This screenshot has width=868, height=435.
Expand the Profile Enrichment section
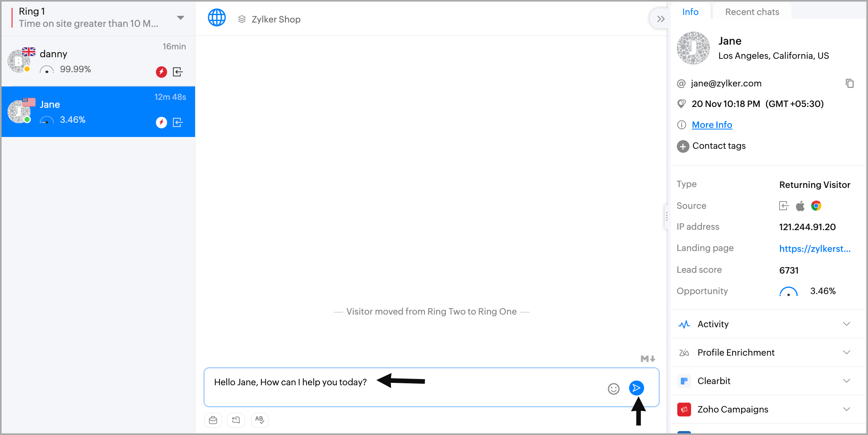(x=846, y=352)
